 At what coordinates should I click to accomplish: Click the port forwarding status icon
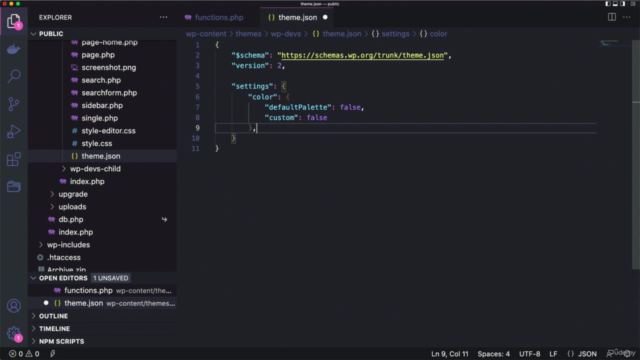pos(53,354)
